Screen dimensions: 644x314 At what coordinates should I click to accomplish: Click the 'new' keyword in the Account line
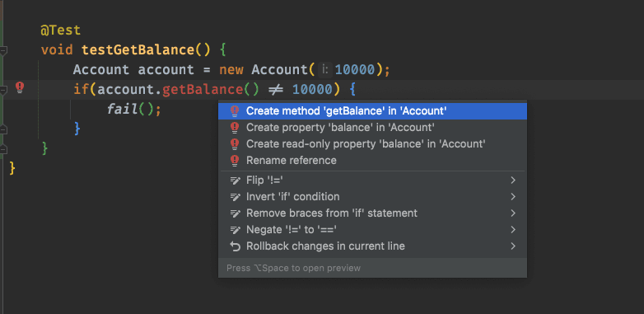[231, 70]
